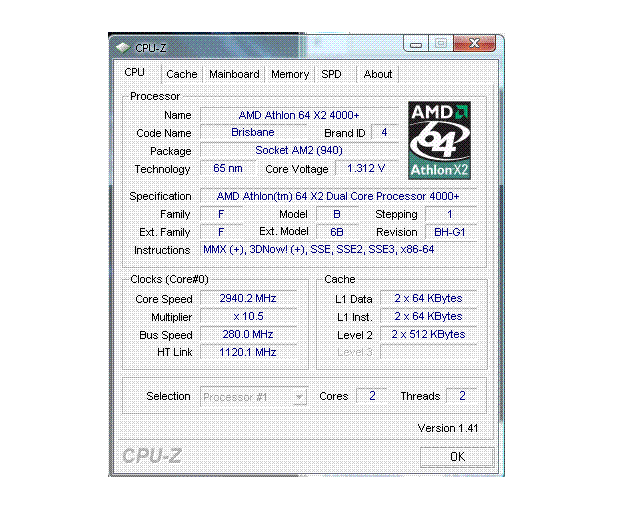The width and height of the screenshot is (640, 512).
Task: Click the Stepping value 1
Action: coord(450,214)
